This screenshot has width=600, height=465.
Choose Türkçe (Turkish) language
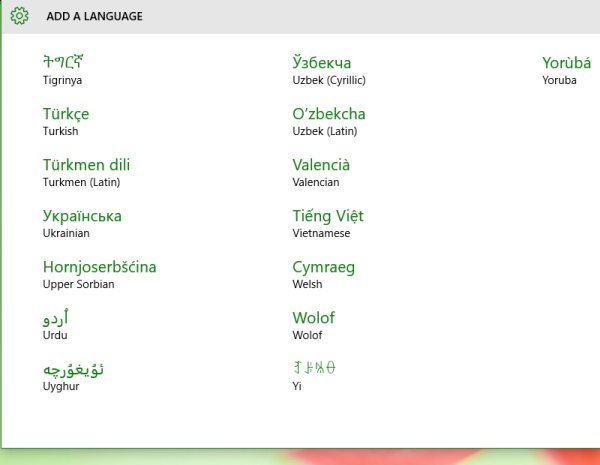[66, 121]
